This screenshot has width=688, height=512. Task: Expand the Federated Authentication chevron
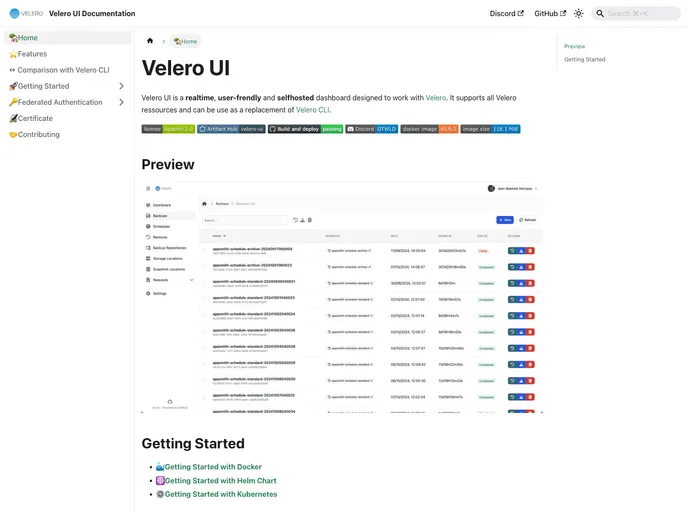coord(122,102)
